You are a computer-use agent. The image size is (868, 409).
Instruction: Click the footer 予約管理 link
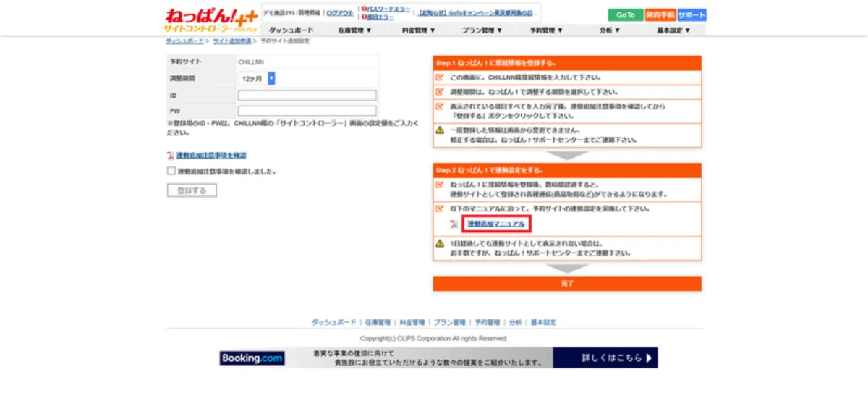pos(487,322)
